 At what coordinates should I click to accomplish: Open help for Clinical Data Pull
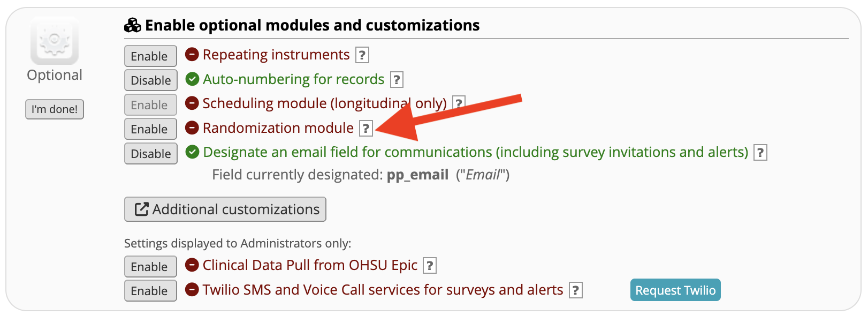(x=430, y=266)
